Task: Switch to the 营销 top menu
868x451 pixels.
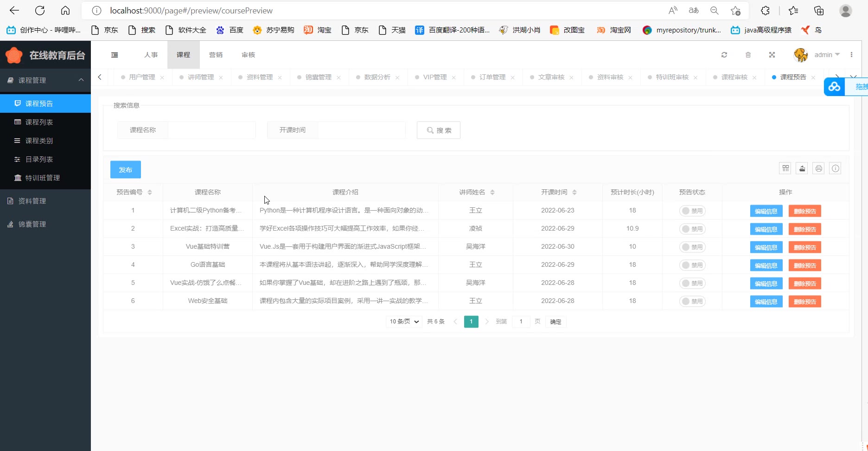Action: coord(216,55)
